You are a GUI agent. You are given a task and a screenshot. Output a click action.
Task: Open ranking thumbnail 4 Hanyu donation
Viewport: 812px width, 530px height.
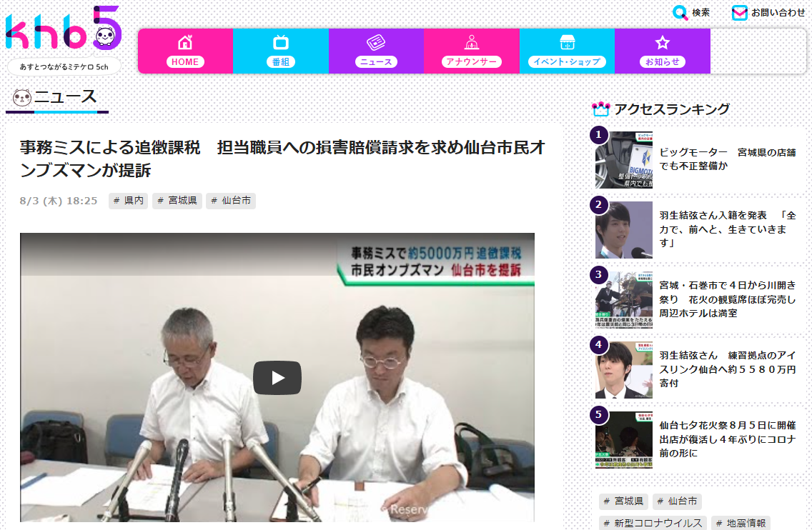623,369
